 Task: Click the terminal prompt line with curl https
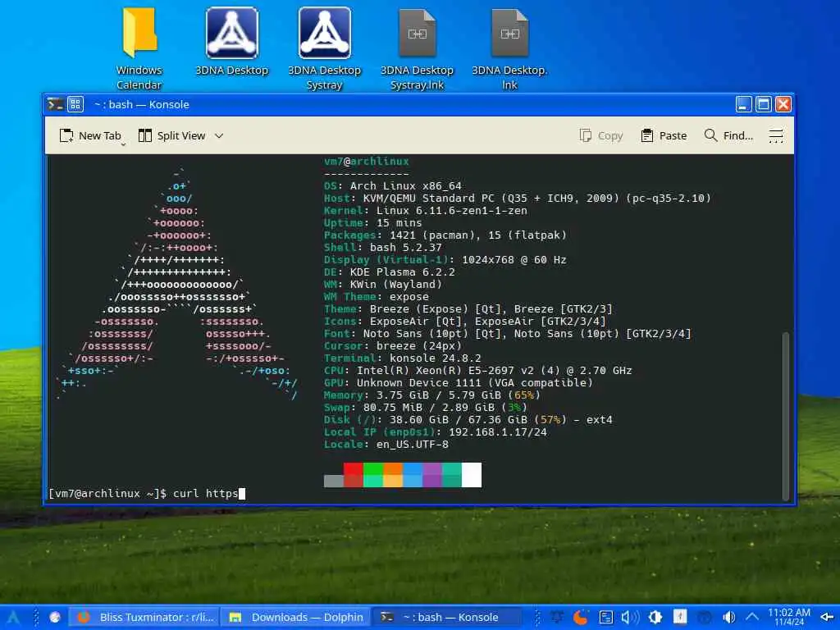point(147,493)
